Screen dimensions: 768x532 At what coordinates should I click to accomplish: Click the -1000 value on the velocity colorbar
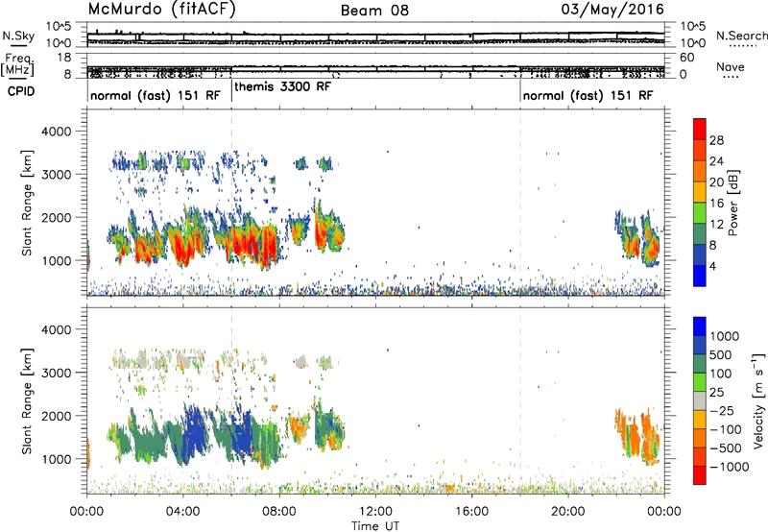[x=729, y=467]
